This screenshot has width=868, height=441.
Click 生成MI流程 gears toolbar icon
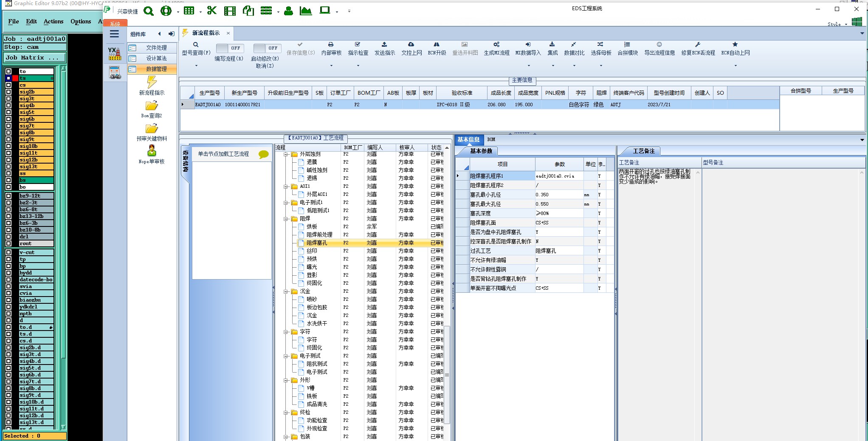click(x=496, y=45)
